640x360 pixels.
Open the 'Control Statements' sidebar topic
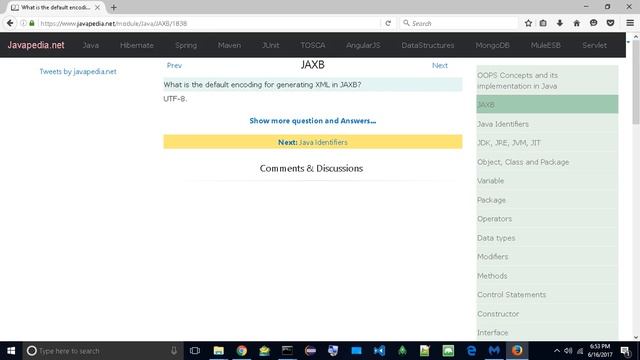[547, 295]
